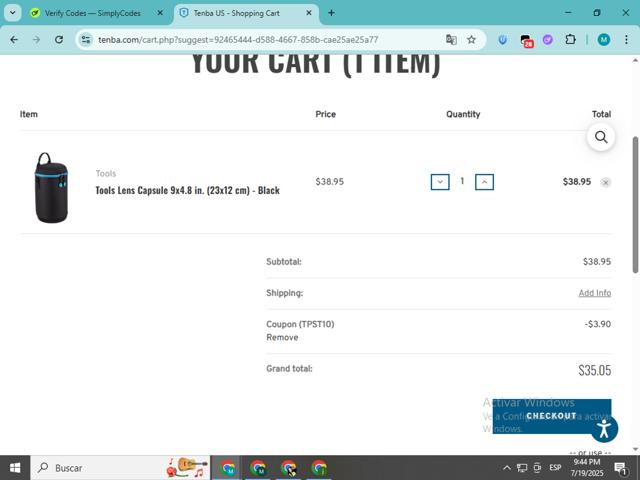Open the second Chrome taskbar icon
Viewport: 640px width, 480px height.
(x=258, y=468)
